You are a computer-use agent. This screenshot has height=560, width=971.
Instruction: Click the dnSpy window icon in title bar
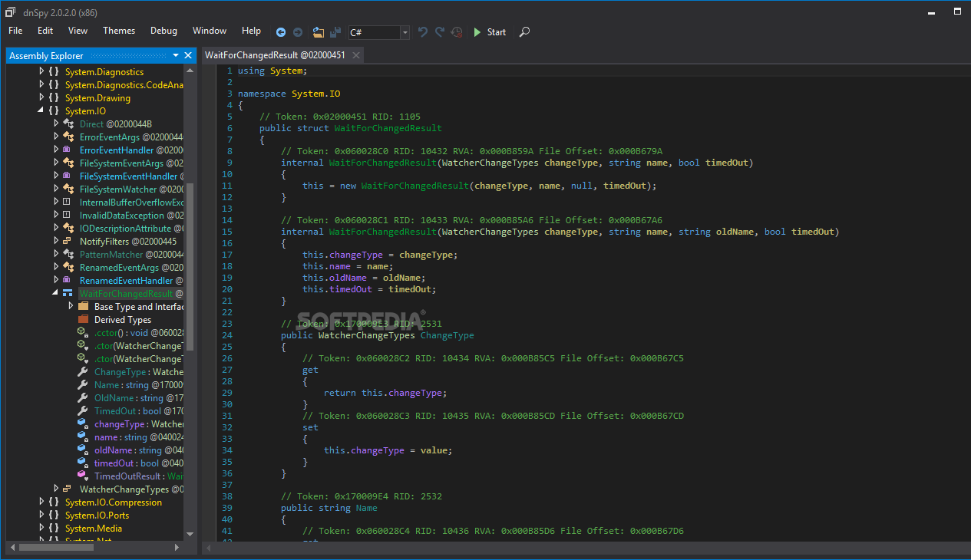coord(10,12)
